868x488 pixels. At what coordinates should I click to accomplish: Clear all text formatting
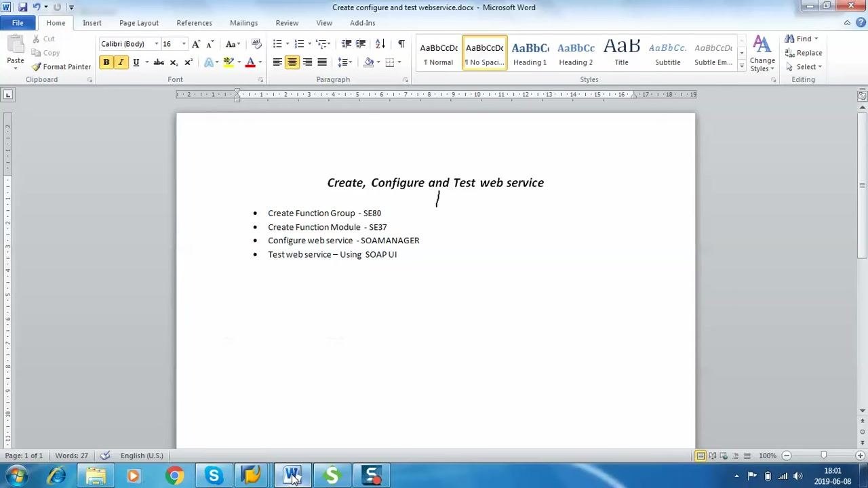[256, 44]
